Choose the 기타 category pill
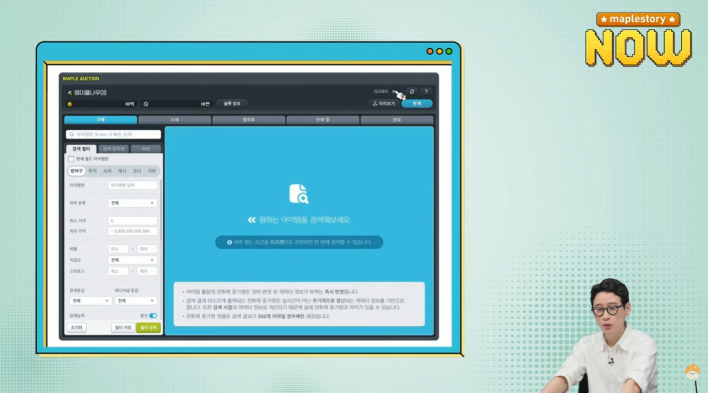The height and width of the screenshot is (393, 708). pos(152,171)
